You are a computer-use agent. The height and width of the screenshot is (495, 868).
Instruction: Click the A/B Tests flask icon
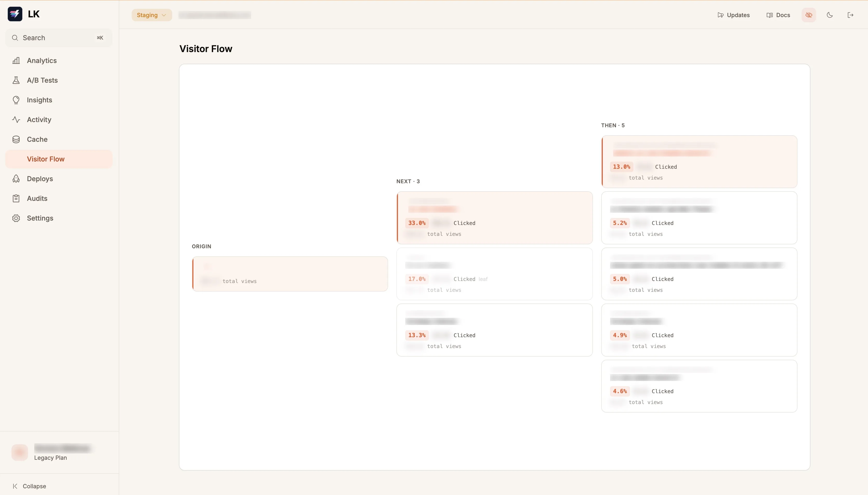(16, 80)
